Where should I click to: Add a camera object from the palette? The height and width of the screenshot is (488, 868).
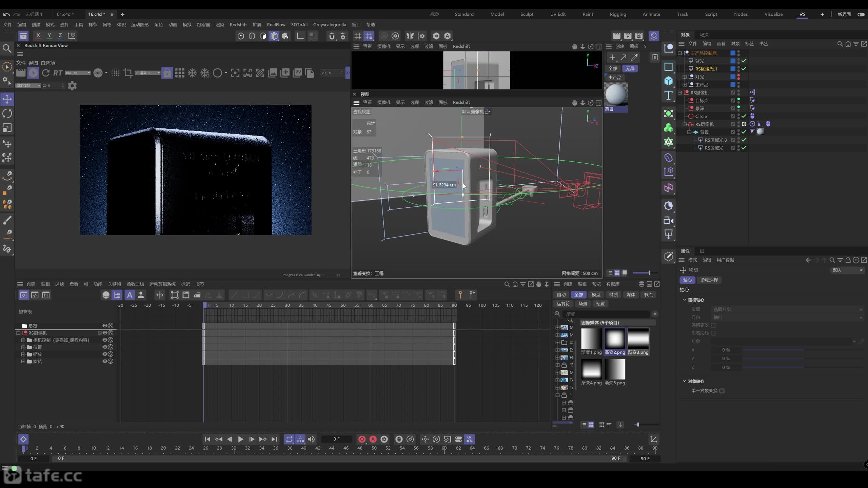(x=668, y=221)
